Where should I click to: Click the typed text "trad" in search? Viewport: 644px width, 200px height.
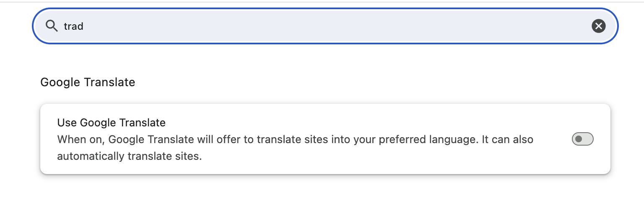tap(73, 26)
